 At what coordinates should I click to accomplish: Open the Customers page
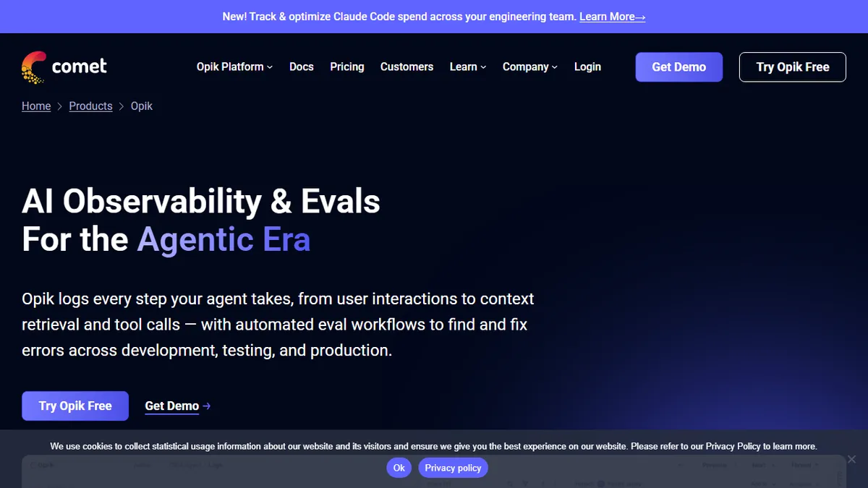(x=407, y=67)
